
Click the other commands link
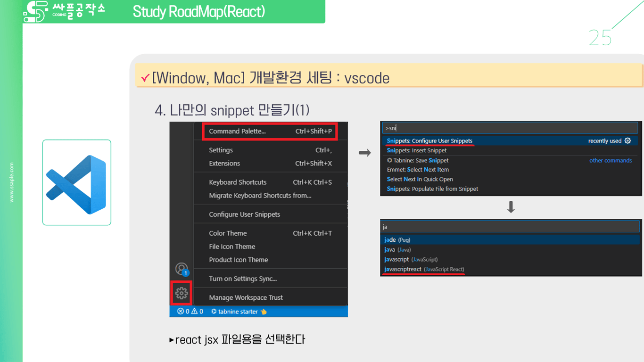(611, 160)
